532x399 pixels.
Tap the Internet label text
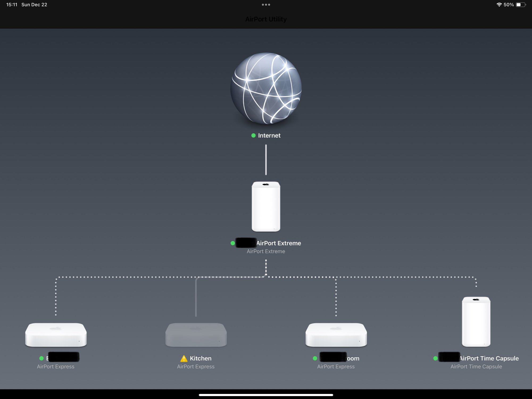[269, 135]
